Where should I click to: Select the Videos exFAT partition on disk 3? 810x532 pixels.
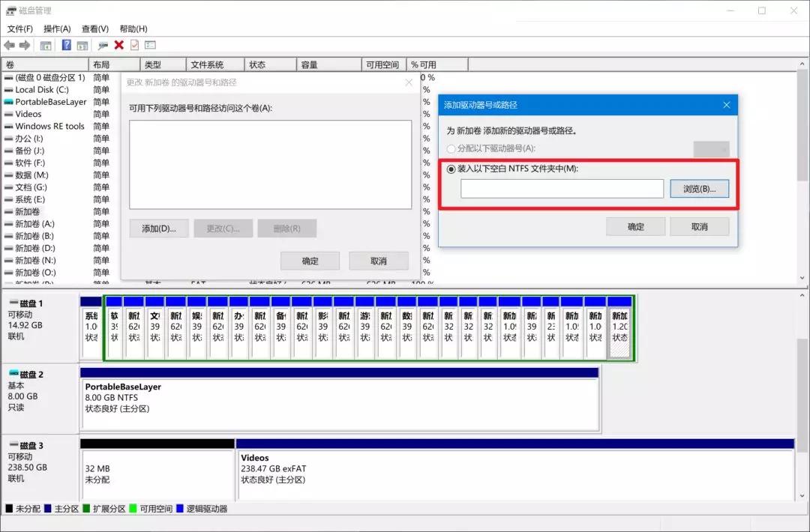[x=514, y=469]
